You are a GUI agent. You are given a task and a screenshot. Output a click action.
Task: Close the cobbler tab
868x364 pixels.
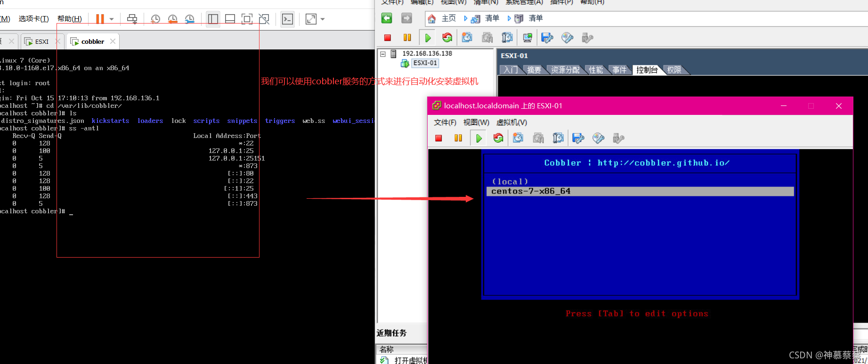(x=113, y=41)
